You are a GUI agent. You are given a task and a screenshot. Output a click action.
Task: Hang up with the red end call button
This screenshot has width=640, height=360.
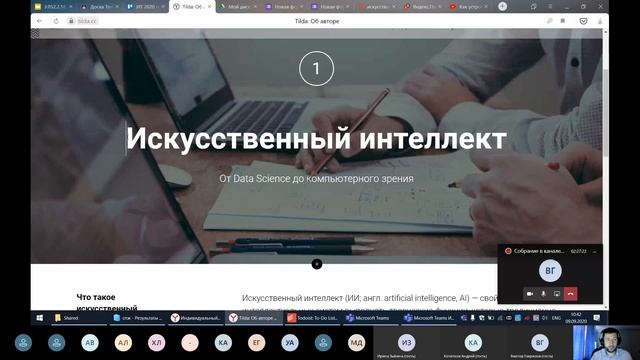(571, 294)
